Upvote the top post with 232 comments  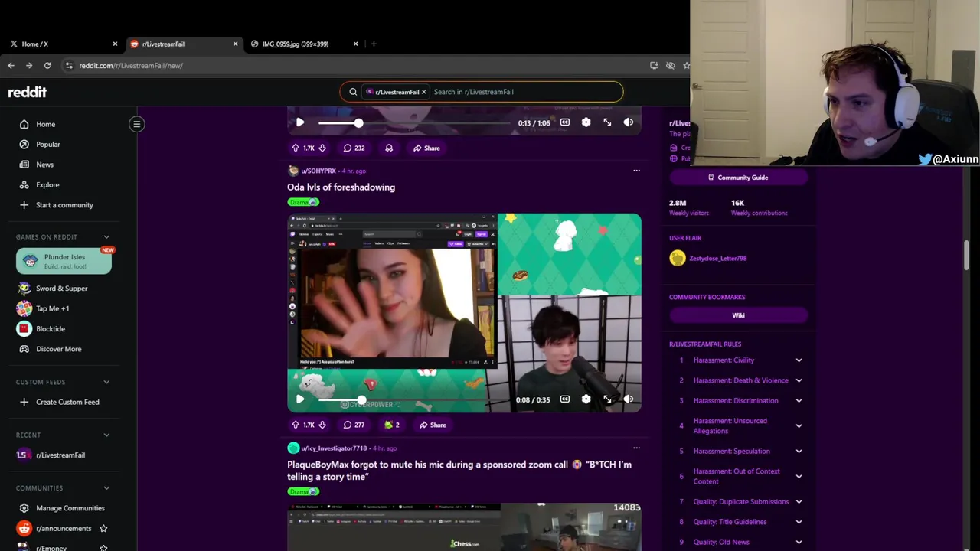296,148
